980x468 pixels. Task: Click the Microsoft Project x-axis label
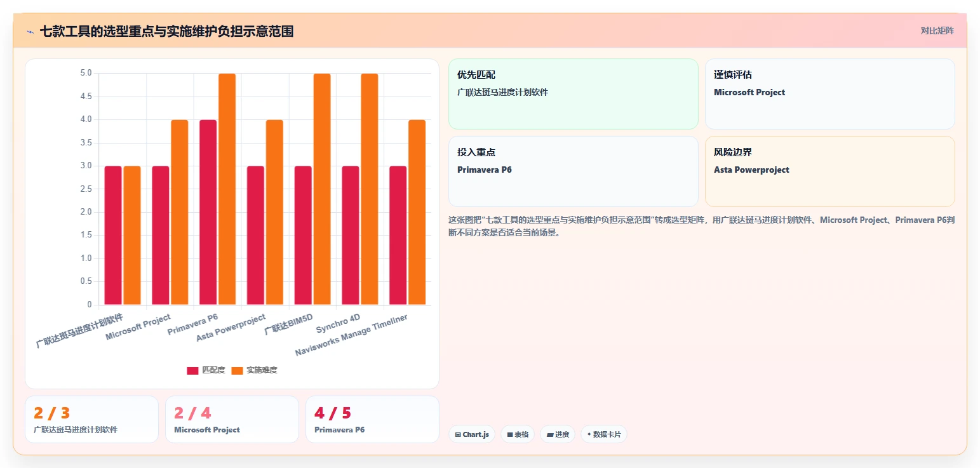click(x=138, y=326)
